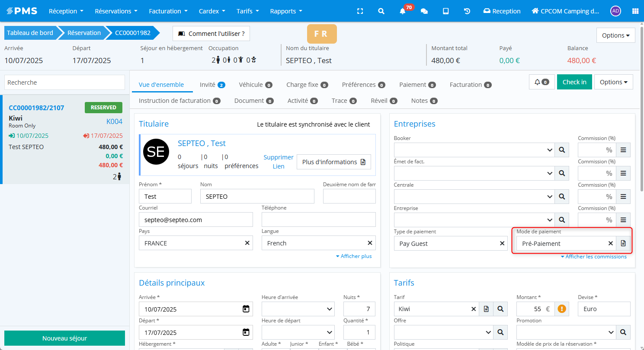Clear the Pays FRANCE selection
Image resolution: width=644 pixels, height=350 pixels.
(247, 243)
